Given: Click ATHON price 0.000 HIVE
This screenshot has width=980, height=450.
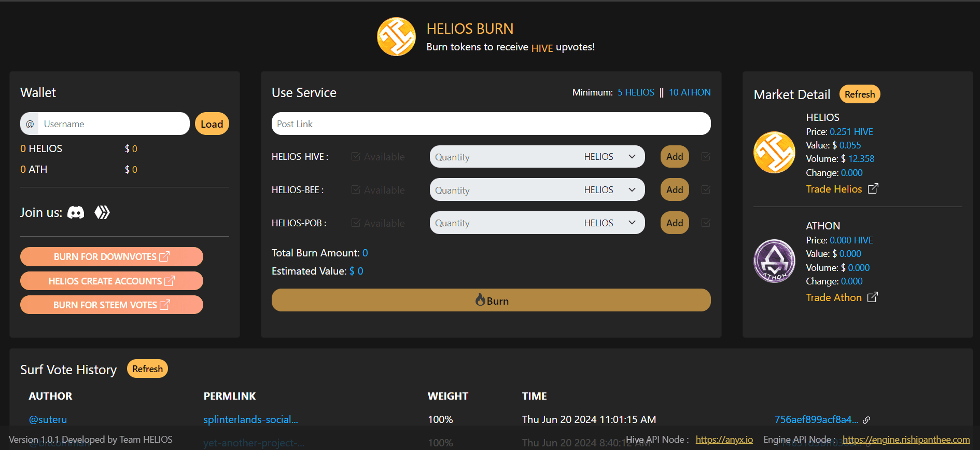Looking at the screenshot, I should coord(851,240).
